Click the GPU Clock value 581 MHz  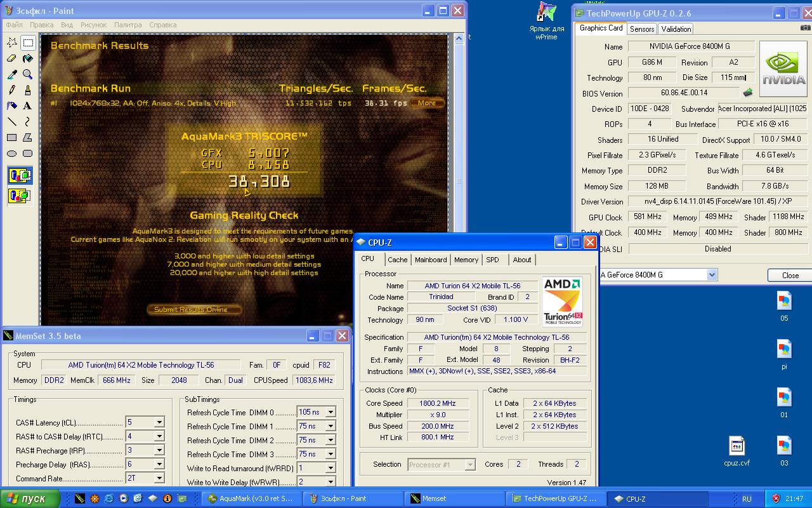(647, 217)
